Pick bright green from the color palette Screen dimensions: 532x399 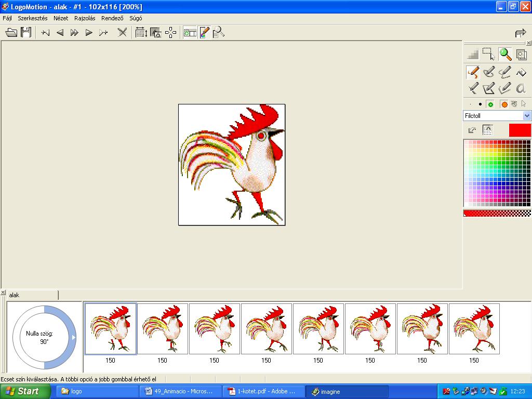coord(495,159)
